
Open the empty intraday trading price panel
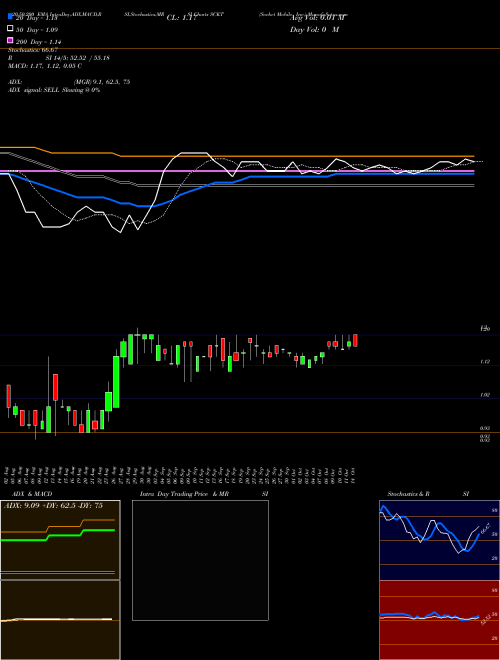coord(200,560)
